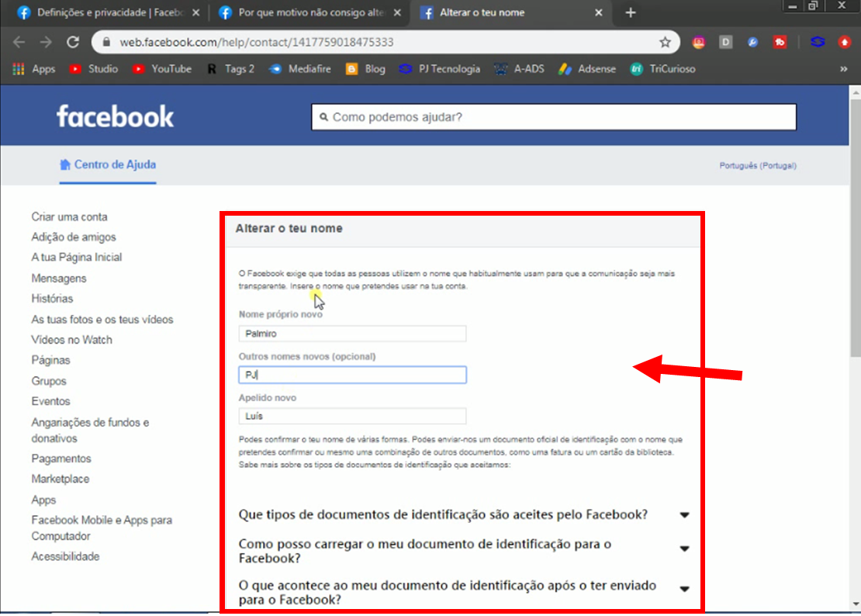Expand 'O que acontece ao meu documento' question
The width and height of the screenshot is (861, 616).
(x=684, y=589)
